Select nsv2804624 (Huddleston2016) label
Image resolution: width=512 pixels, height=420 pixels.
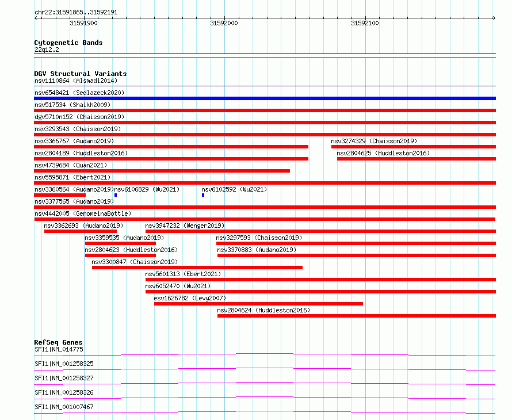(263, 310)
